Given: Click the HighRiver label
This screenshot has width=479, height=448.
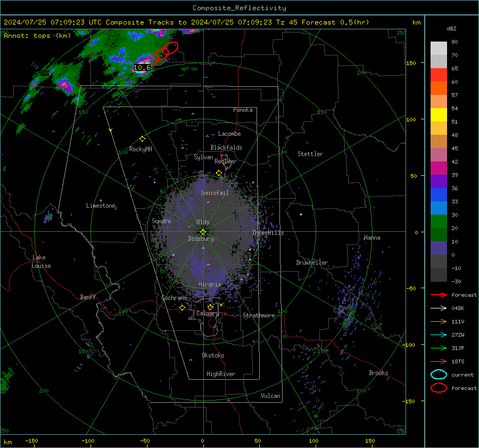Looking at the screenshot, I should click(x=221, y=374).
